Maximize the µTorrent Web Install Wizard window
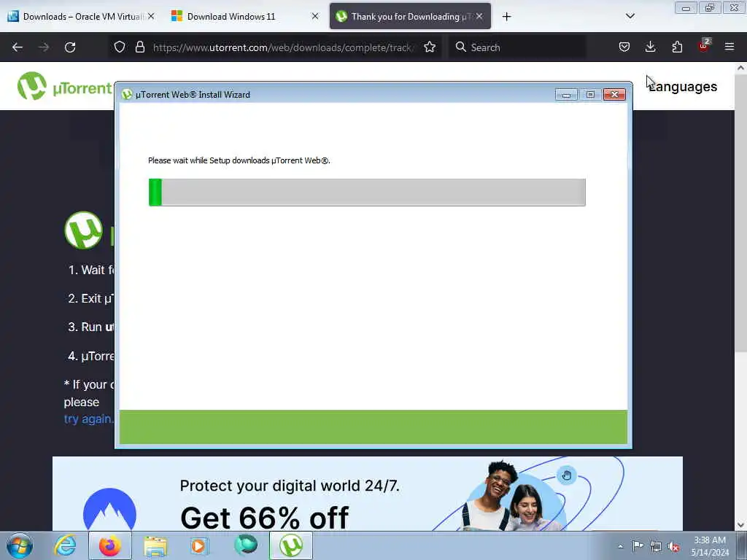Image resolution: width=747 pixels, height=560 pixels. (x=590, y=95)
